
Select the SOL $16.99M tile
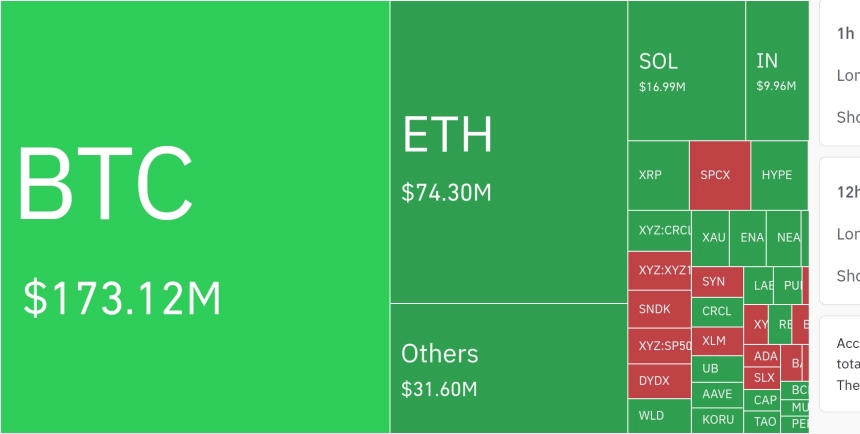687,70
